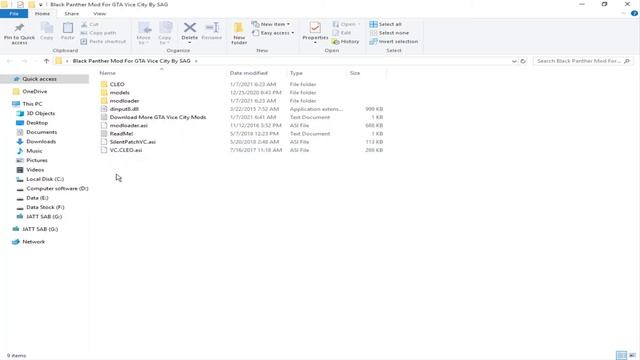Select the dinput8.dll file
This screenshot has height=360, width=640.
pyautogui.click(x=124, y=109)
